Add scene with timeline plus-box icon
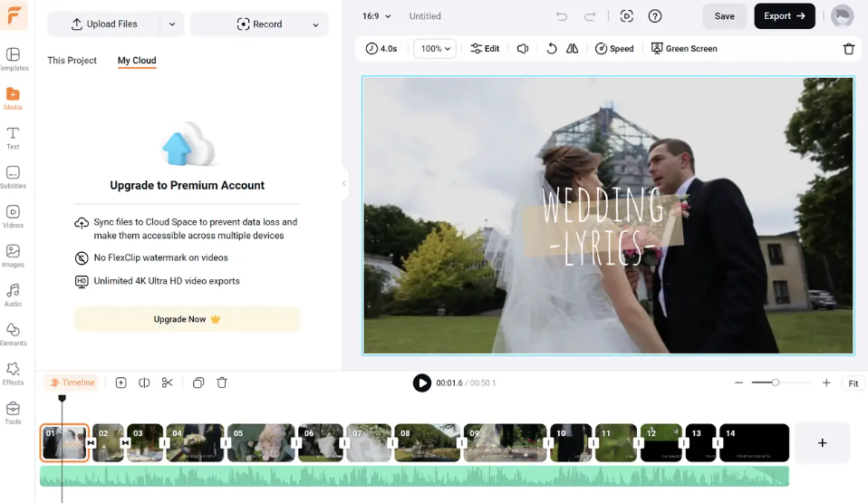Image resolution: width=868 pixels, height=504 pixels. coord(121,383)
